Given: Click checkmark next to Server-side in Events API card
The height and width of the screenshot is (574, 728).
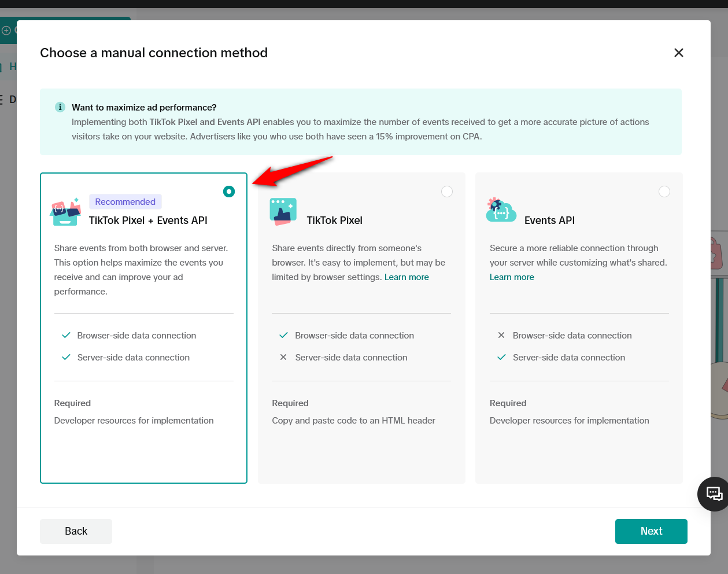Looking at the screenshot, I should 501,358.
